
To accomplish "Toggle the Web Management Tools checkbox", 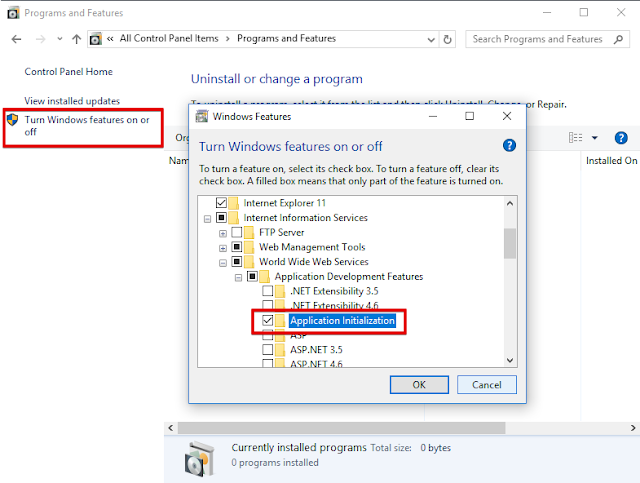I will click(237, 247).
